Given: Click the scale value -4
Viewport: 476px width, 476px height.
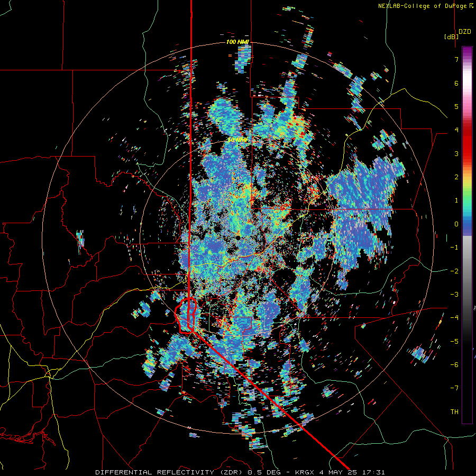Looking at the screenshot, I should tap(454, 317).
